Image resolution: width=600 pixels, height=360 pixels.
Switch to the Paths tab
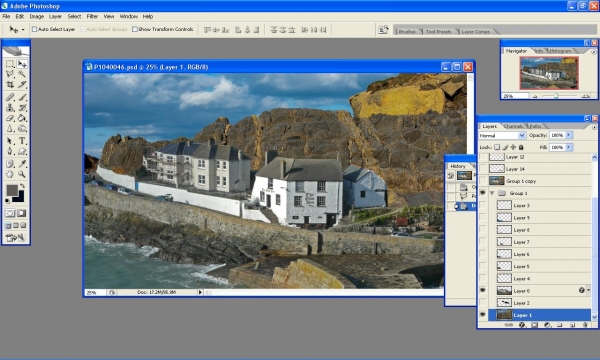[x=535, y=126]
